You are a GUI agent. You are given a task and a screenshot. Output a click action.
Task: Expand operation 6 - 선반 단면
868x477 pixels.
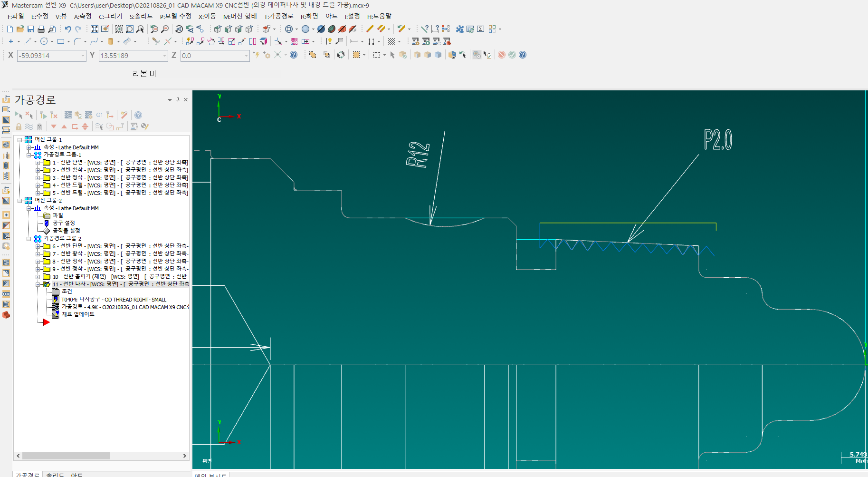38,246
